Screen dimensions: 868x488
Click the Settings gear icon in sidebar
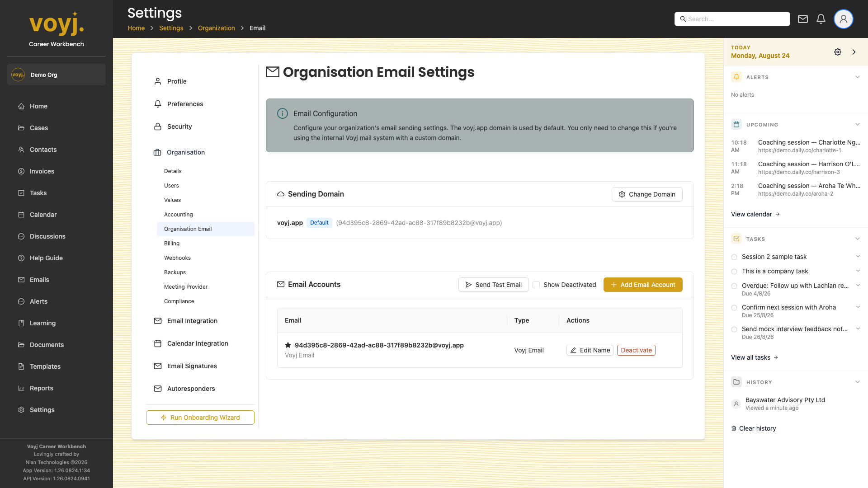click(x=21, y=410)
